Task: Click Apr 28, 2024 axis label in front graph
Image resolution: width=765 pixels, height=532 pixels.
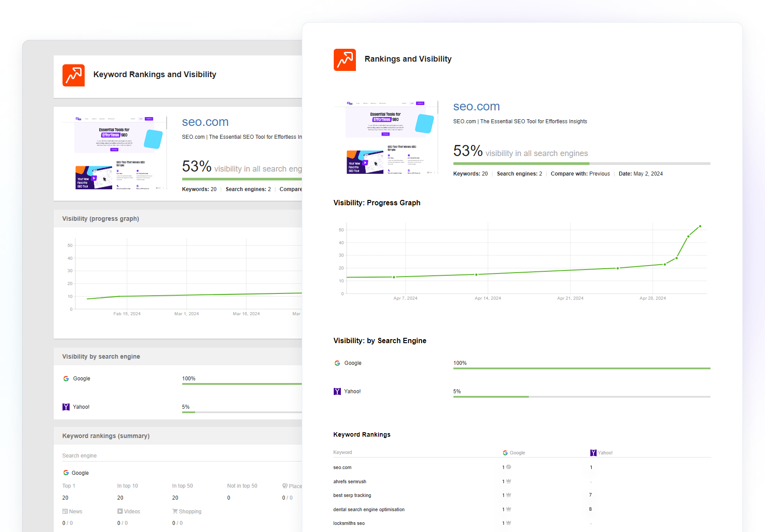Action: tap(652, 298)
